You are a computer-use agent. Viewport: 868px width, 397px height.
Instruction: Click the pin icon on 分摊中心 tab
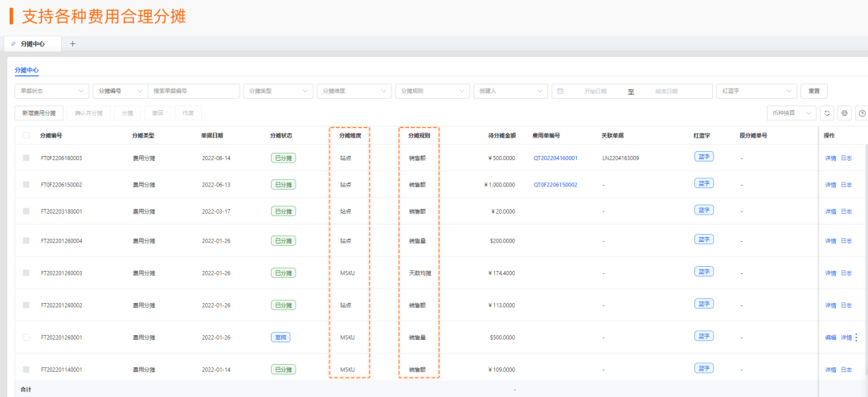(x=14, y=43)
